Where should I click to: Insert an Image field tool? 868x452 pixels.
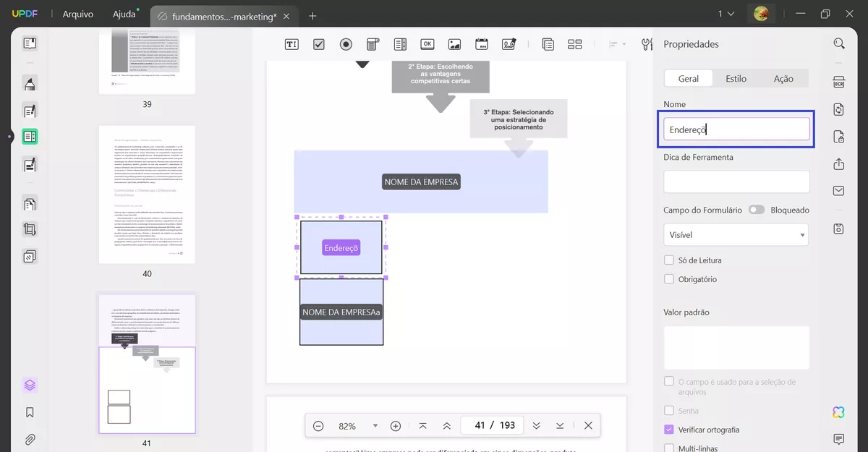[454, 44]
